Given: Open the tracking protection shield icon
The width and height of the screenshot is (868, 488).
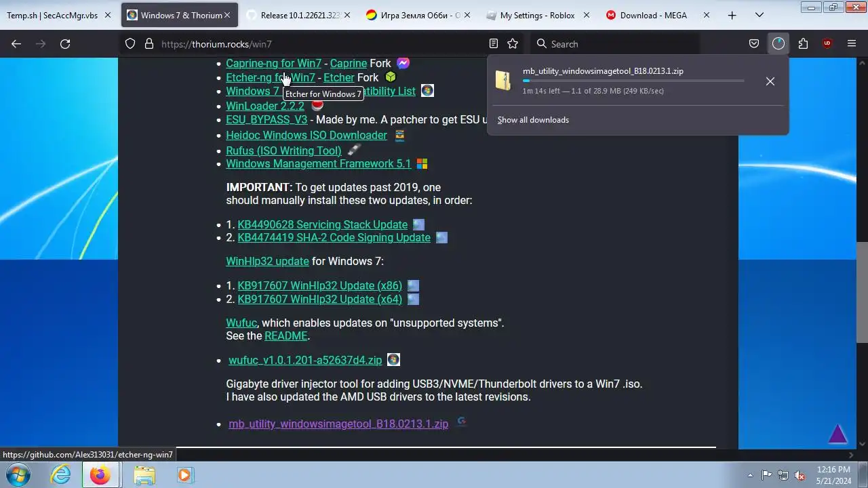Looking at the screenshot, I should coord(130,43).
